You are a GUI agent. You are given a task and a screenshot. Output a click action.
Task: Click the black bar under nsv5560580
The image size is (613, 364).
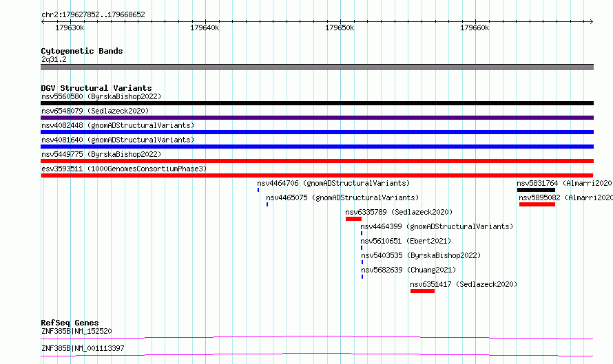point(317,103)
